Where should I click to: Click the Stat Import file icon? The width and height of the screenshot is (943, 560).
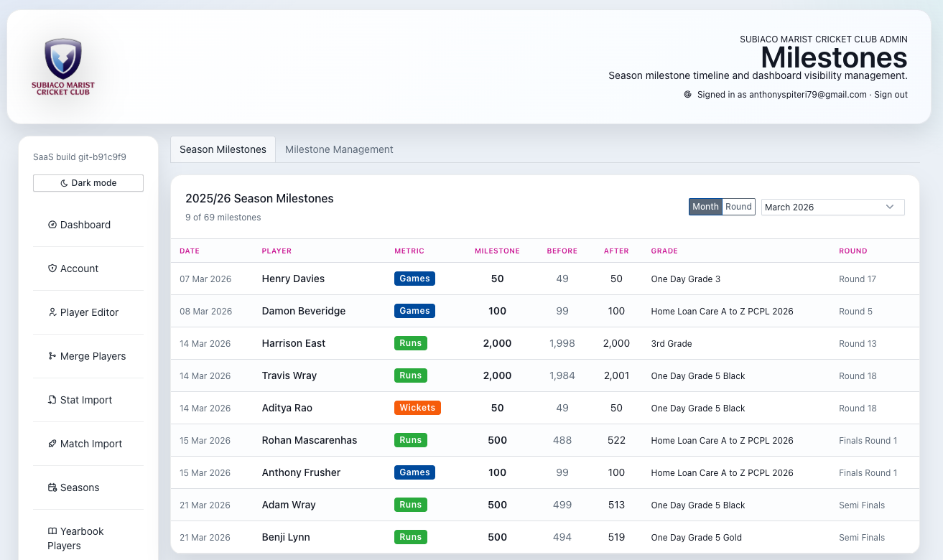point(52,400)
